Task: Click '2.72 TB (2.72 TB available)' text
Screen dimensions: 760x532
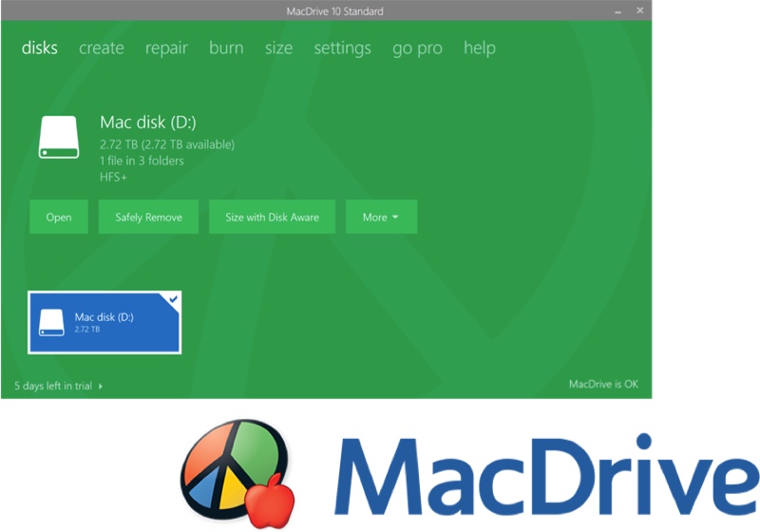Action: point(167,144)
